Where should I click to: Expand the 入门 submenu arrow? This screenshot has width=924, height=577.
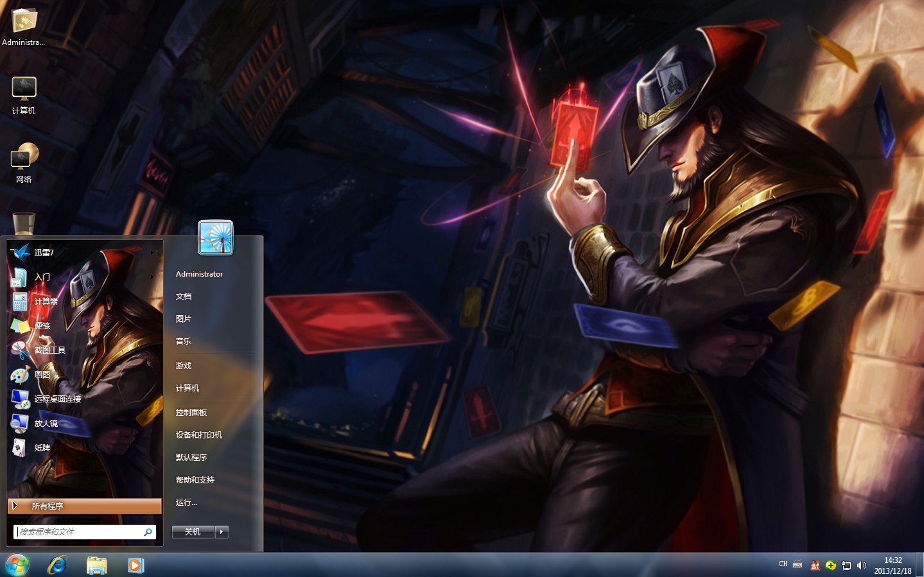click(152, 277)
